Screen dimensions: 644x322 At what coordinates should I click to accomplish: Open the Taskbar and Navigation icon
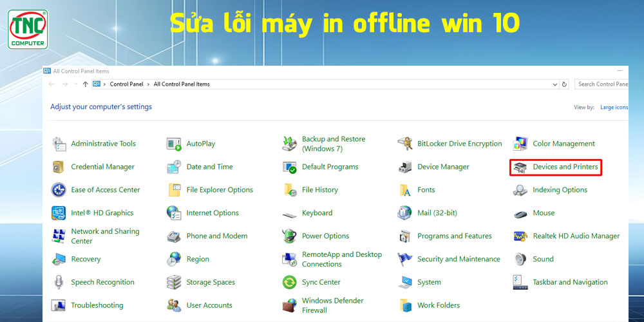(x=520, y=282)
